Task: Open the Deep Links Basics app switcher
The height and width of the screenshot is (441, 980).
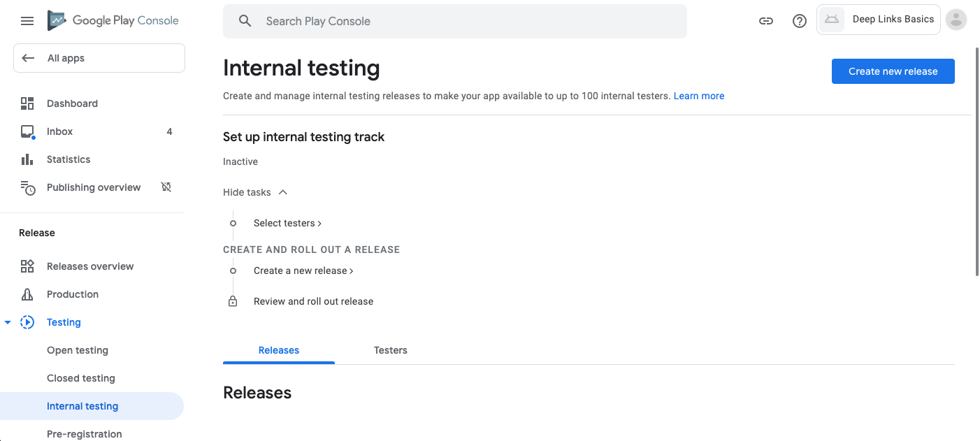Action: (879, 19)
